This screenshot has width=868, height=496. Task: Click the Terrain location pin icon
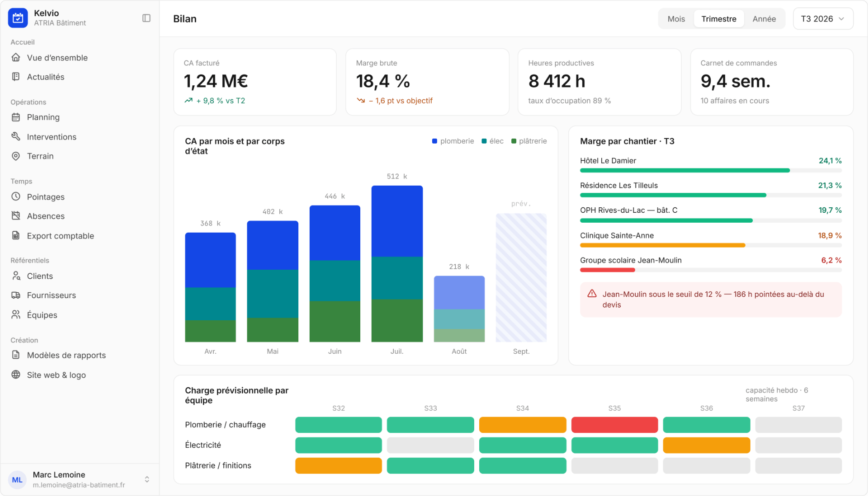(x=16, y=156)
